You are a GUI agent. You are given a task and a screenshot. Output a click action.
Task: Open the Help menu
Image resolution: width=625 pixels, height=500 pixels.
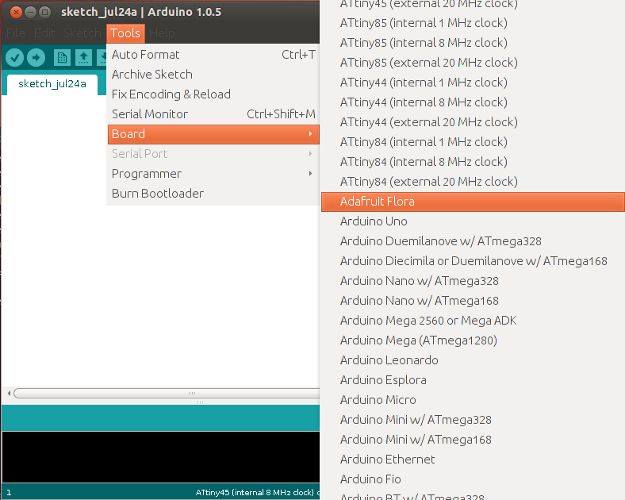[162, 33]
